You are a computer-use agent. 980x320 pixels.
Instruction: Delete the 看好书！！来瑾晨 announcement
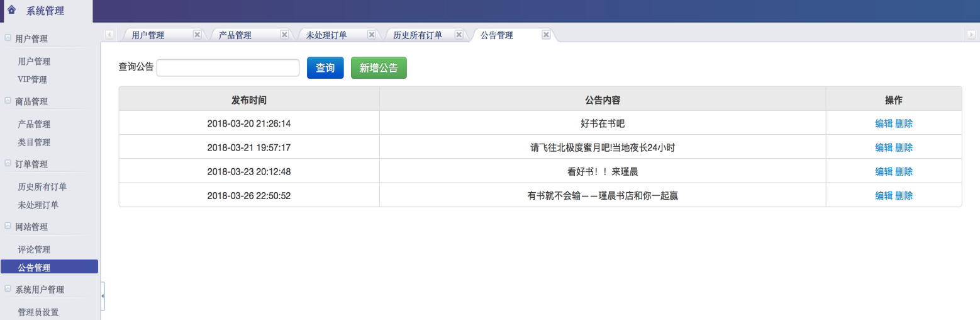click(x=904, y=171)
